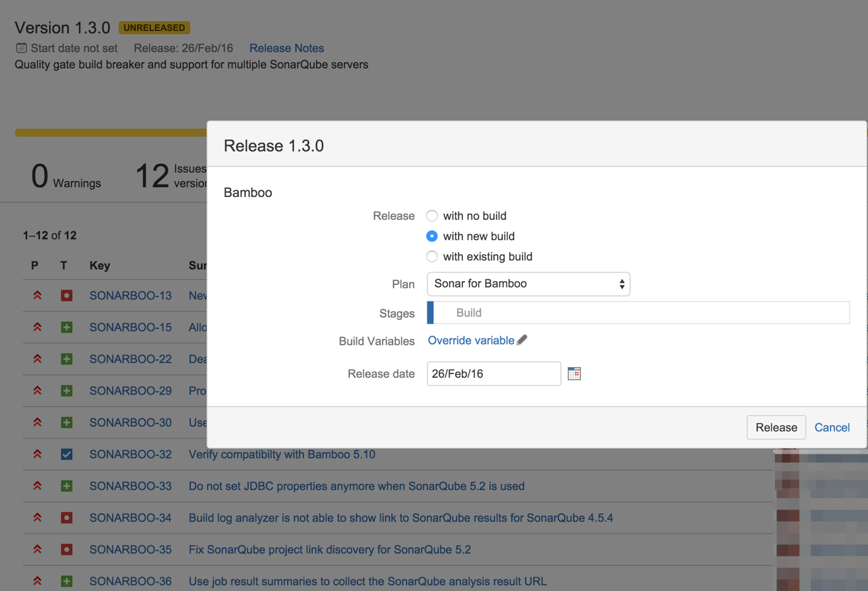Click the blue task checkmark icon for SONARBOO-32
Screen dimensions: 868x591
[x=66, y=454]
